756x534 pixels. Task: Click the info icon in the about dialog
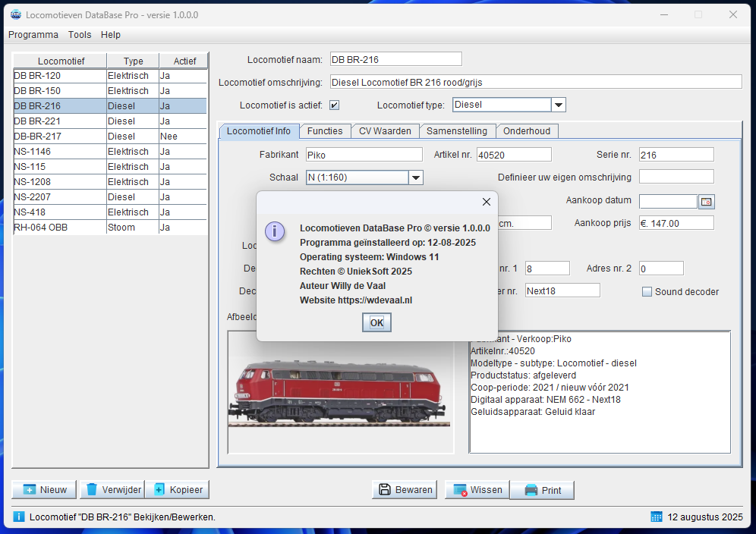275,231
